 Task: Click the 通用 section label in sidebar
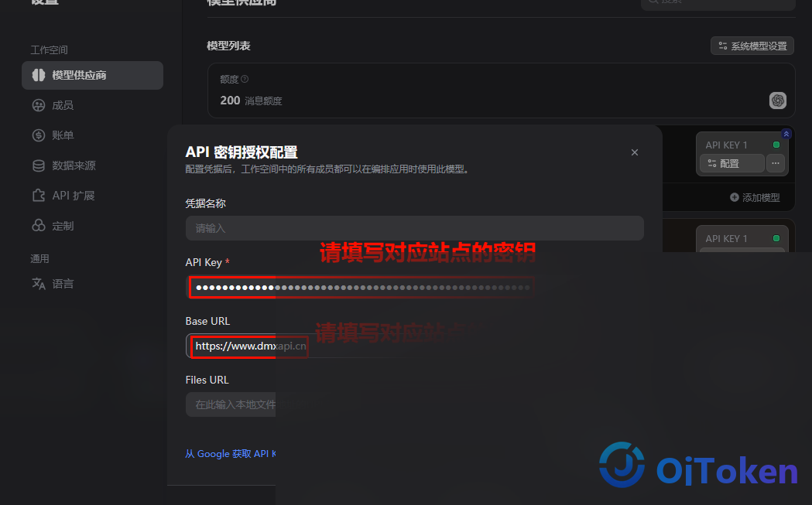click(40, 259)
